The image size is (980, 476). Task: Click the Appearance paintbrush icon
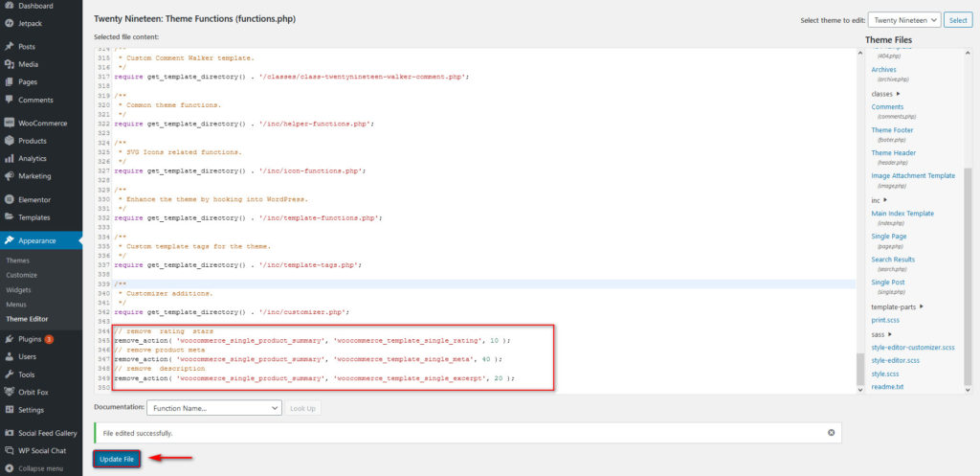coord(9,240)
